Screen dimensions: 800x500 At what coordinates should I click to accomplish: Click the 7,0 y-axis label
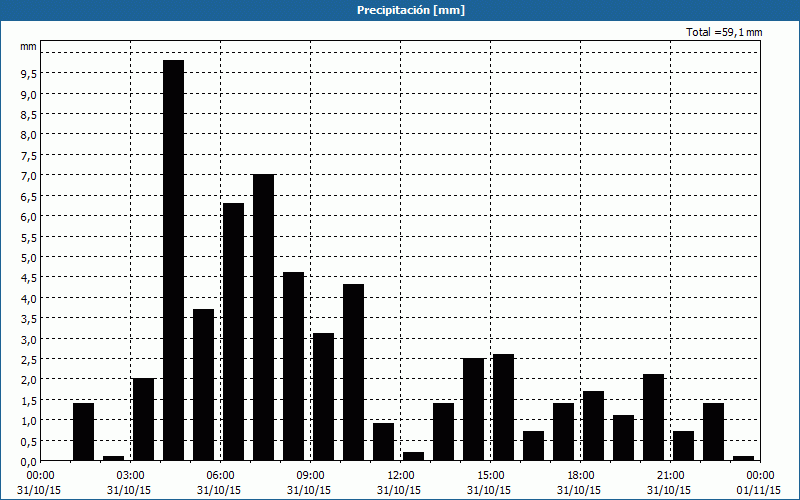click(x=29, y=176)
